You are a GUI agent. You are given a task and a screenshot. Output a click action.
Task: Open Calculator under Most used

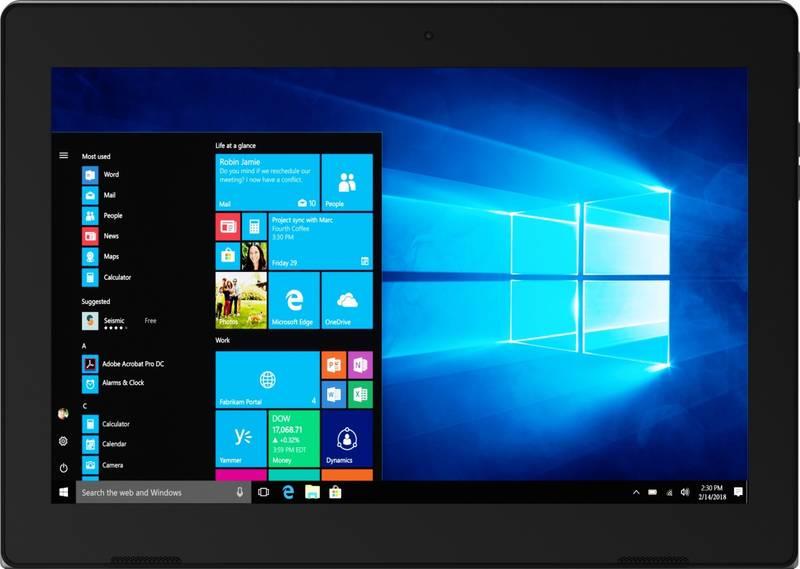[x=107, y=278]
